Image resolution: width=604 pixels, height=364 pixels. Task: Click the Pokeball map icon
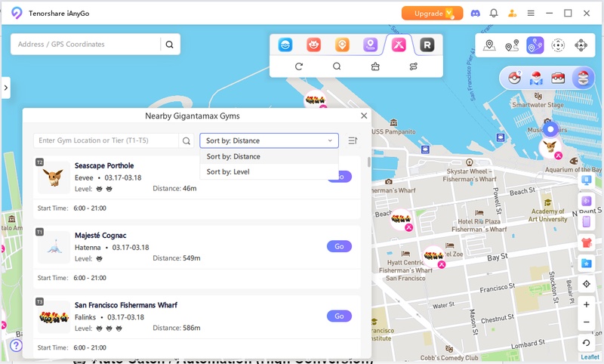[536, 78]
